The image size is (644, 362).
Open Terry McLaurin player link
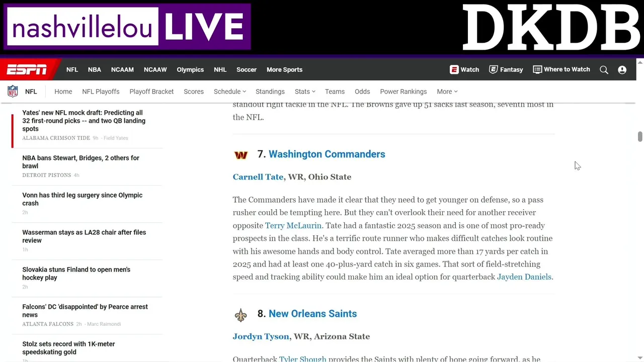pyautogui.click(x=293, y=226)
